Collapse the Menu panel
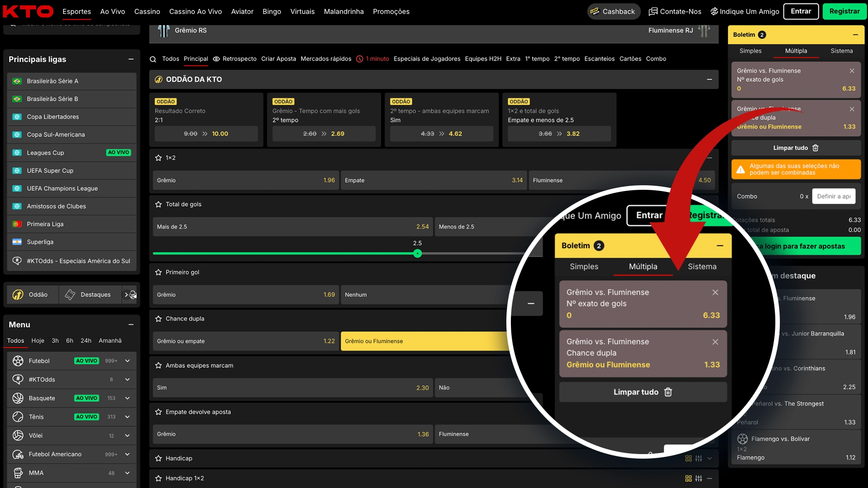 [131, 325]
